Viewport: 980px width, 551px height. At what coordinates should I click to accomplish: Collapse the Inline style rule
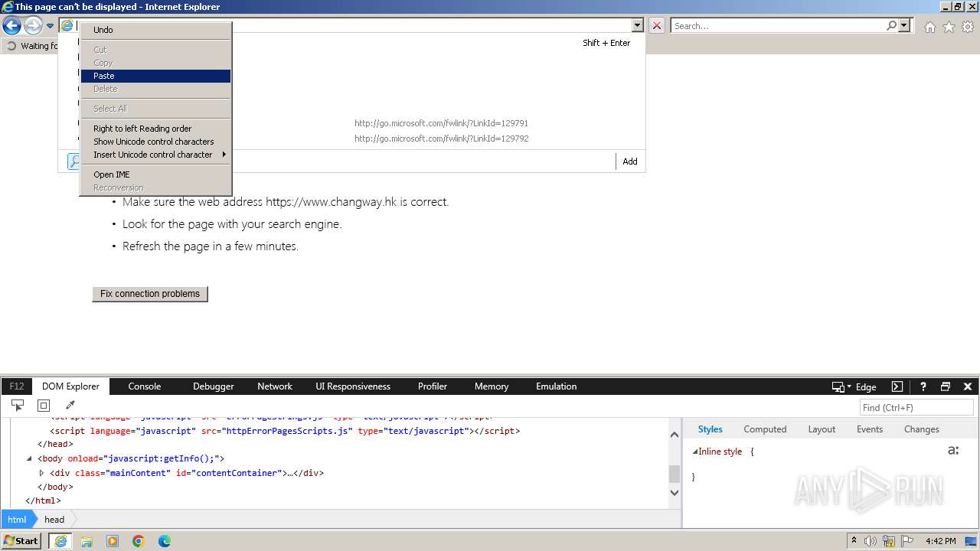click(695, 452)
